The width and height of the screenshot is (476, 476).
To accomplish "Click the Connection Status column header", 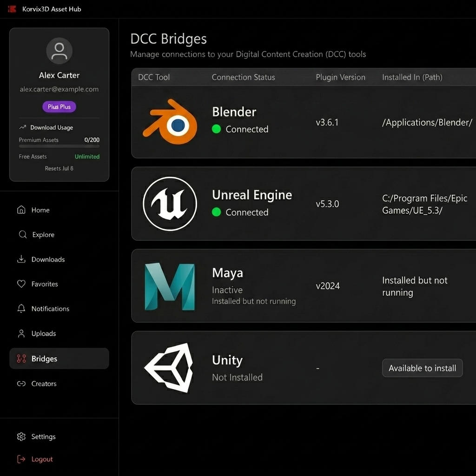I will coord(244,77).
